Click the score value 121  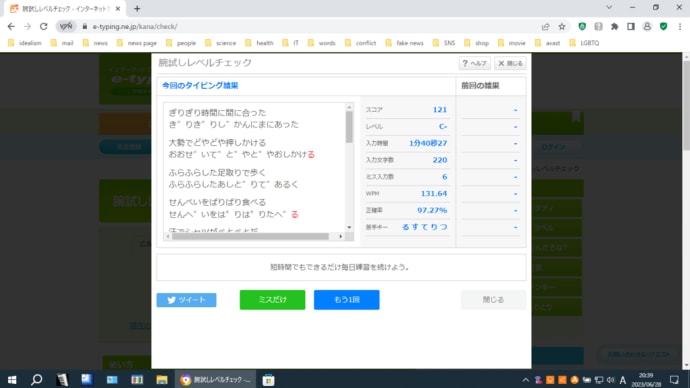coord(440,110)
